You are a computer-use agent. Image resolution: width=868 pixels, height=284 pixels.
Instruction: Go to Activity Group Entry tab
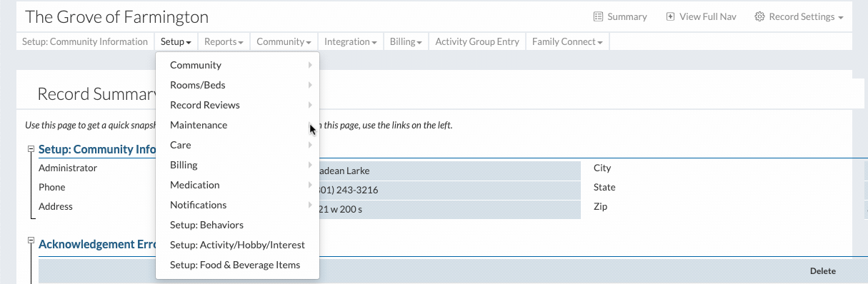(477, 41)
